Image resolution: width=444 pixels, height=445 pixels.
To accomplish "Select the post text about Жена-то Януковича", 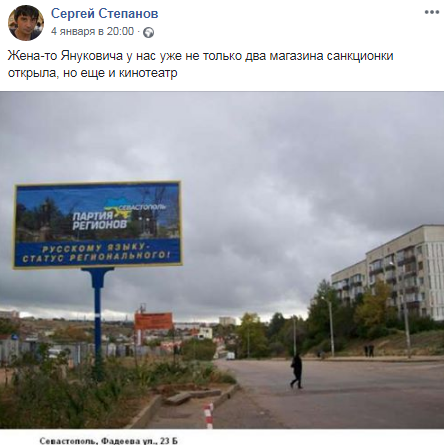I will pyautogui.click(x=200, y=64).
